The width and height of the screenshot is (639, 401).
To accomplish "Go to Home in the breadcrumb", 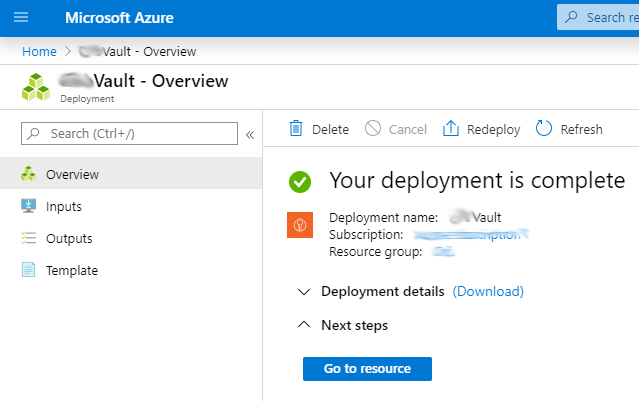I will (x=39, y=51).
